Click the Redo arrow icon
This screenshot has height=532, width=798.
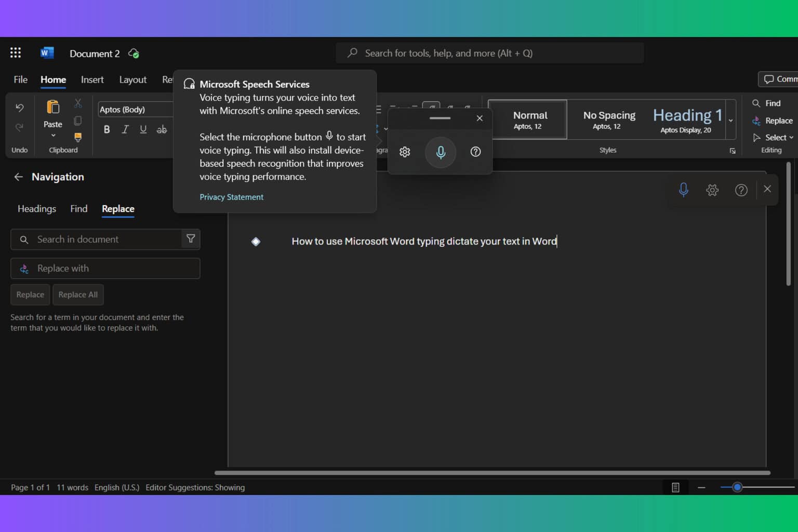20,127
